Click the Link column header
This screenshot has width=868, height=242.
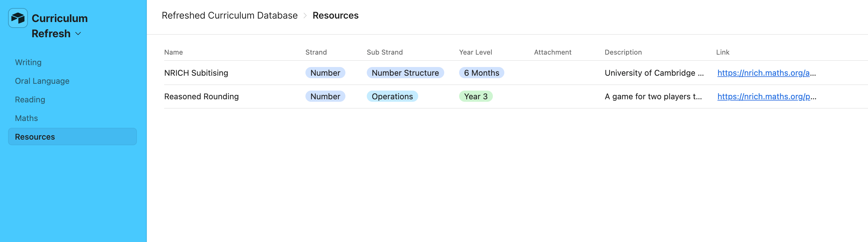coord(723,52)
